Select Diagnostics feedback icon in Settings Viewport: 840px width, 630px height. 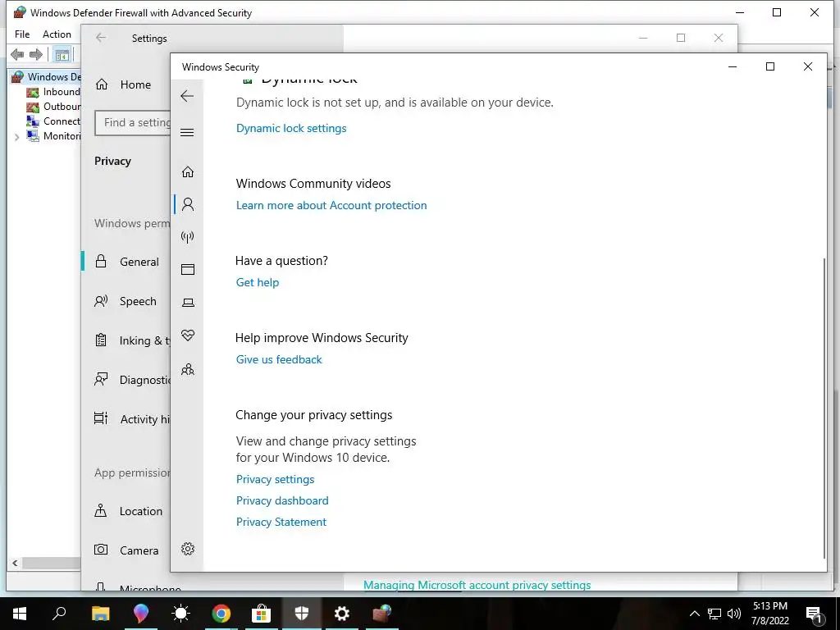tap(101, 379)
